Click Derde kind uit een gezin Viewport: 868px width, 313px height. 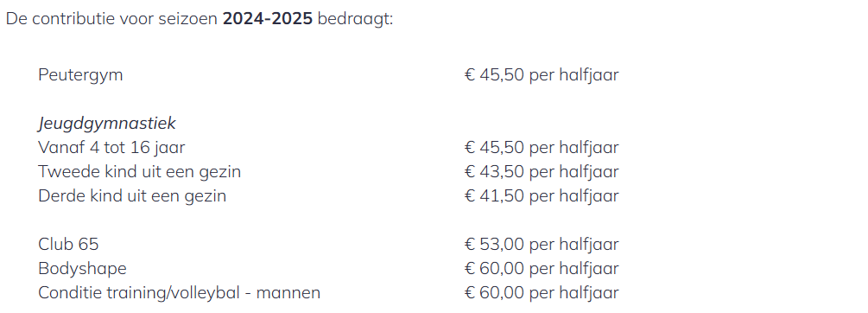click(x=132, y=196)
